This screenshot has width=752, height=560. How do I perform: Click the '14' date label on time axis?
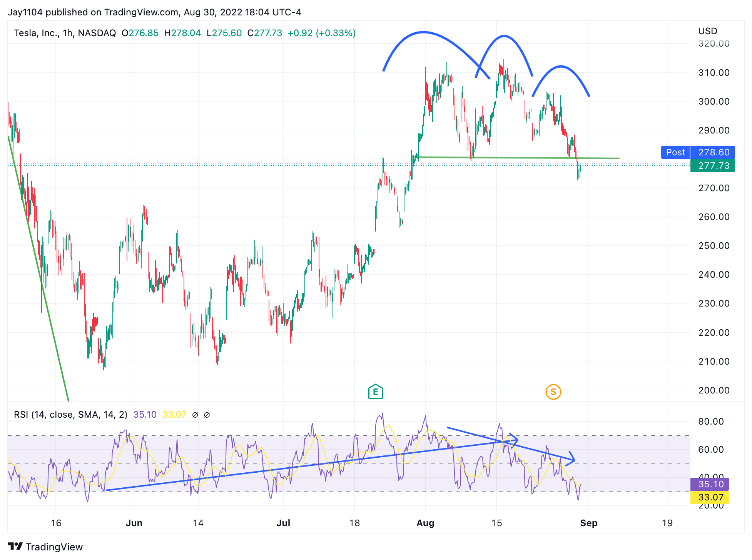(x=198, y=523)
